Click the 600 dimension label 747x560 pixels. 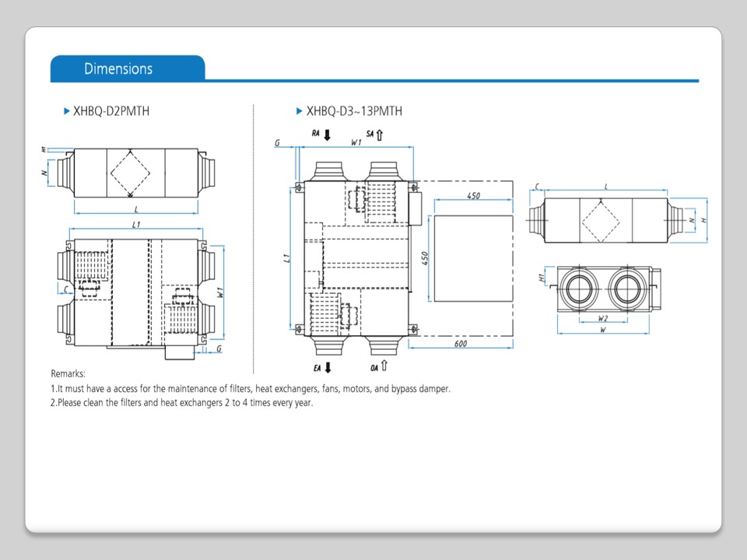tap(461, 344)
